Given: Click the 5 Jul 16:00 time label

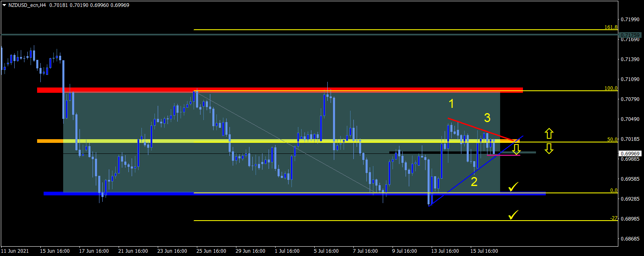Looking at the screenshot, I should pos(326,251).
